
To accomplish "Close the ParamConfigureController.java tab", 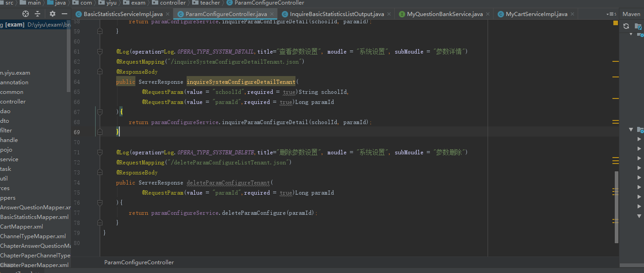I will (272, 14).
